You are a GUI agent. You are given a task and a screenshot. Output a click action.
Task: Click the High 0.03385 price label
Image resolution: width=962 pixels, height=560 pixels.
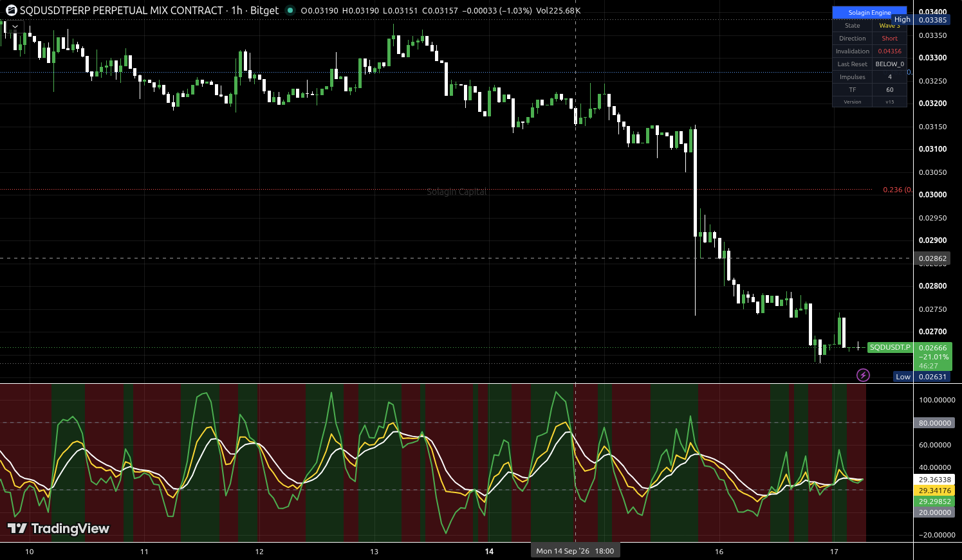(921, 20)
